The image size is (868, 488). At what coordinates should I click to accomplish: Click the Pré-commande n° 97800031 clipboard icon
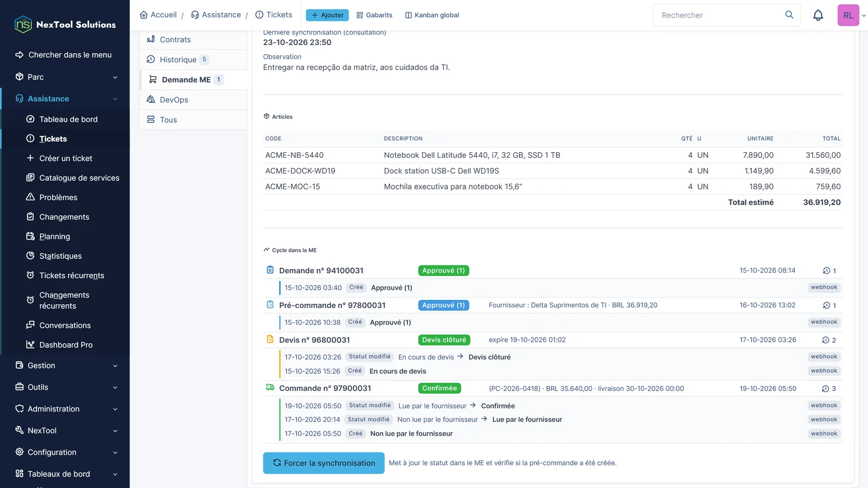coord(270,305)
